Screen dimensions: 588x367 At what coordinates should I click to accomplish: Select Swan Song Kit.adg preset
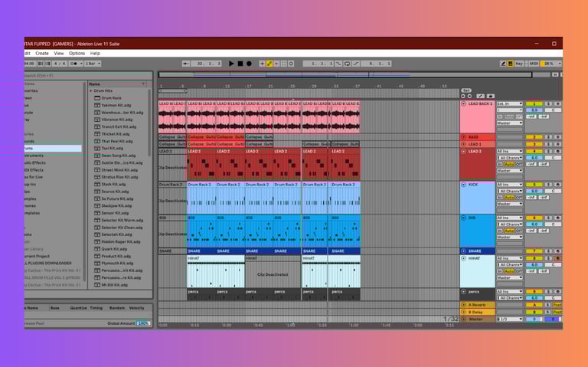119,156
